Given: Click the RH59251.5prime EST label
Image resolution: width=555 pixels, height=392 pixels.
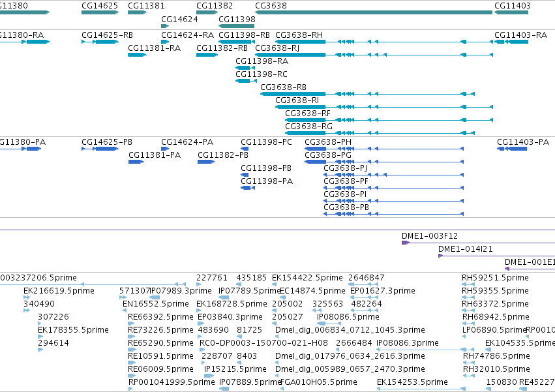Looking at the screenshot, I should [495, 278].
